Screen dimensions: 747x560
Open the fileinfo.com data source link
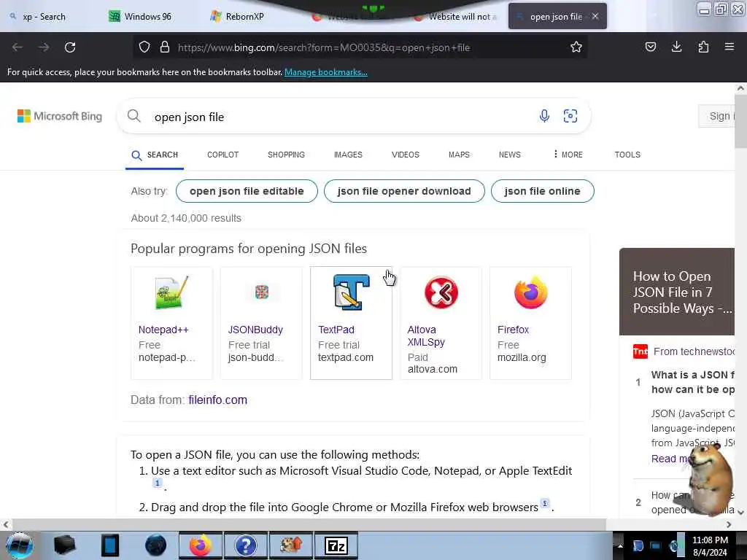point(217,400)
